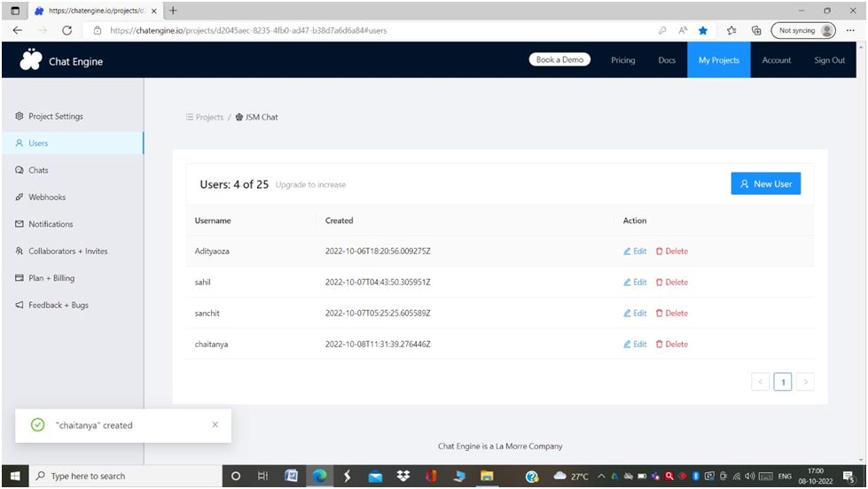This screenshot has height=489, width=868.
Task: Click the sahil username cell
Action: (x=203, y=282)
